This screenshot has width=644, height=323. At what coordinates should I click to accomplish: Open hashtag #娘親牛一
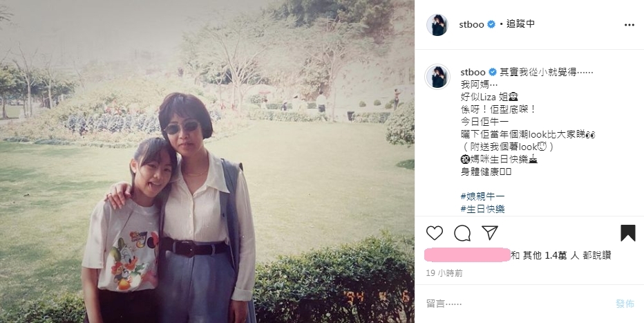(x=482, y=196)
